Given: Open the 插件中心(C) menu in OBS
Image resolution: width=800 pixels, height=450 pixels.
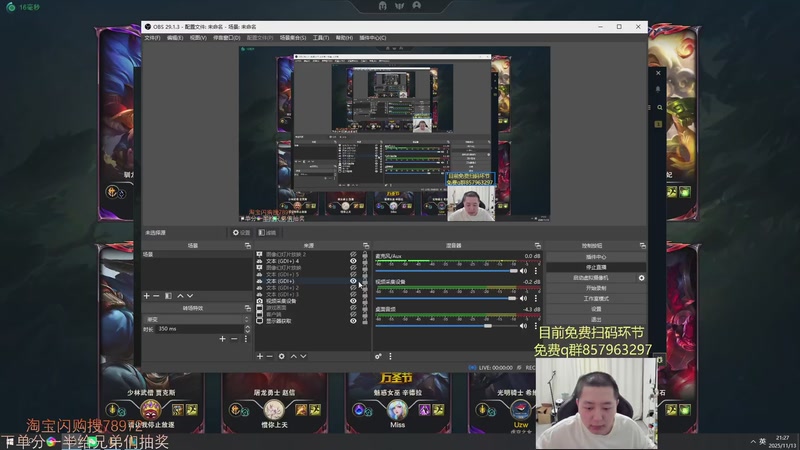Looking at the screenshot, I should point(372,38).
